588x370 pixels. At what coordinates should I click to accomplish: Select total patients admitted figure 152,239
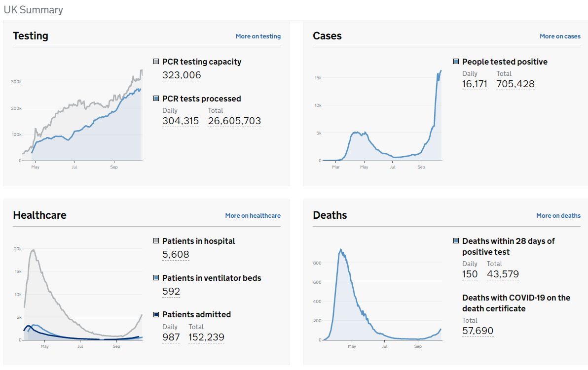coord(206,337)
